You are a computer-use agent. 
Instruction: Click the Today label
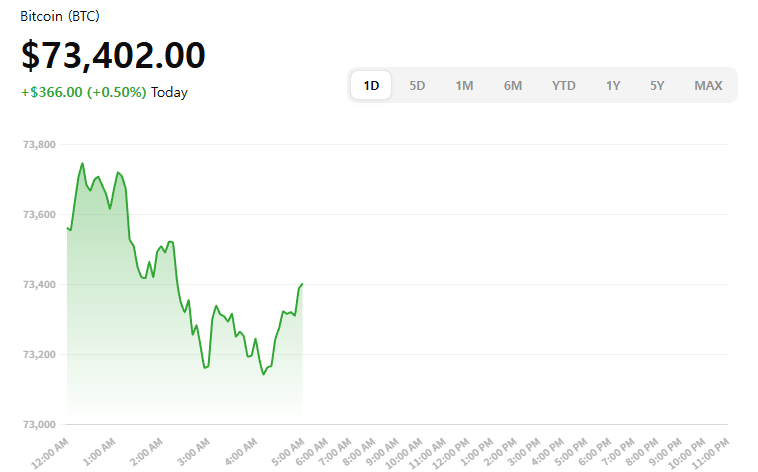click(169, 92)
